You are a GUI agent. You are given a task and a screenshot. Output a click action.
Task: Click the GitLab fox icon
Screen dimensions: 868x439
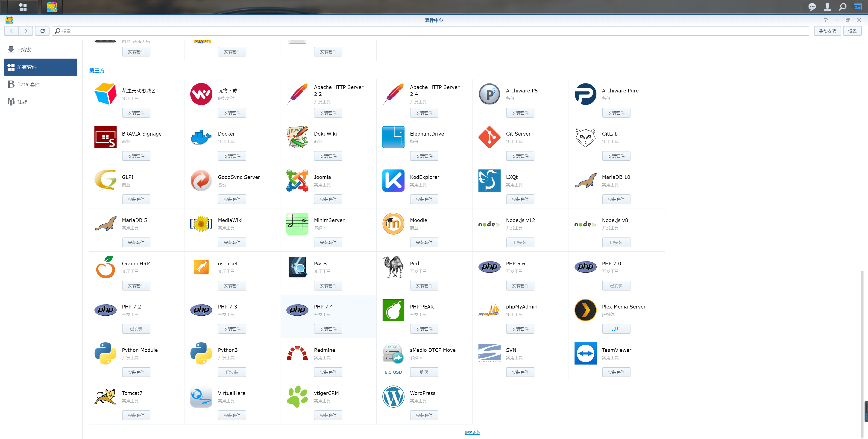pos(585,137)
